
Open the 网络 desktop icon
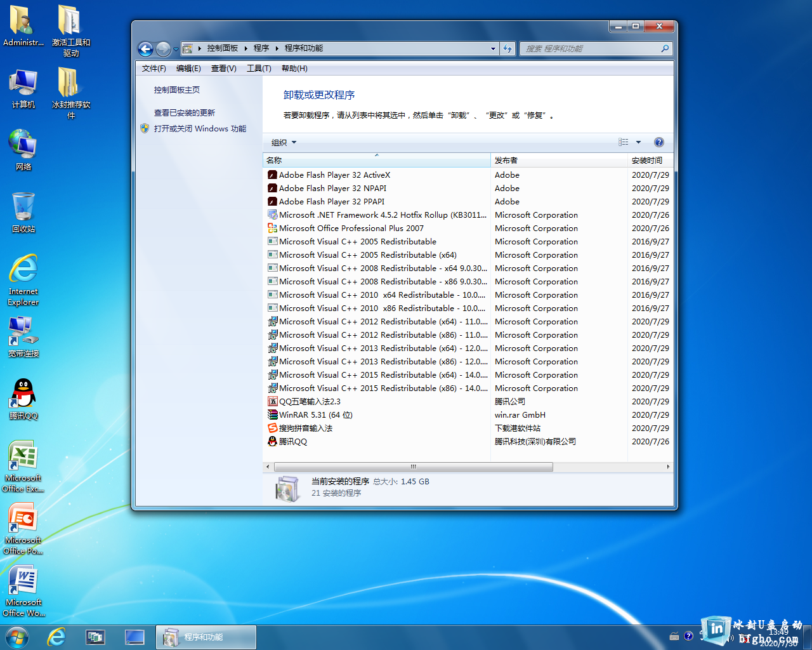pyautogui.click(x=23, y=150)
